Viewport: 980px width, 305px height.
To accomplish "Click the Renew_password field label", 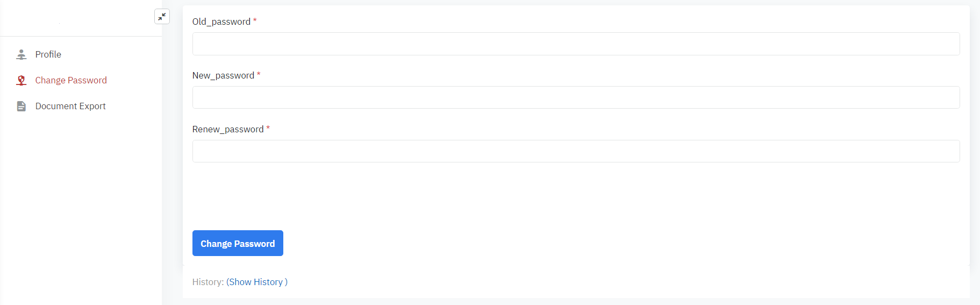I will point(228,129).
